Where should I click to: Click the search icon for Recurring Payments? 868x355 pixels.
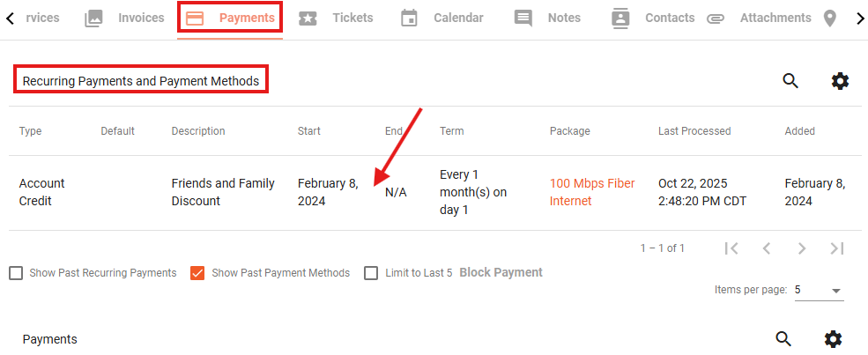click(790, 81)
